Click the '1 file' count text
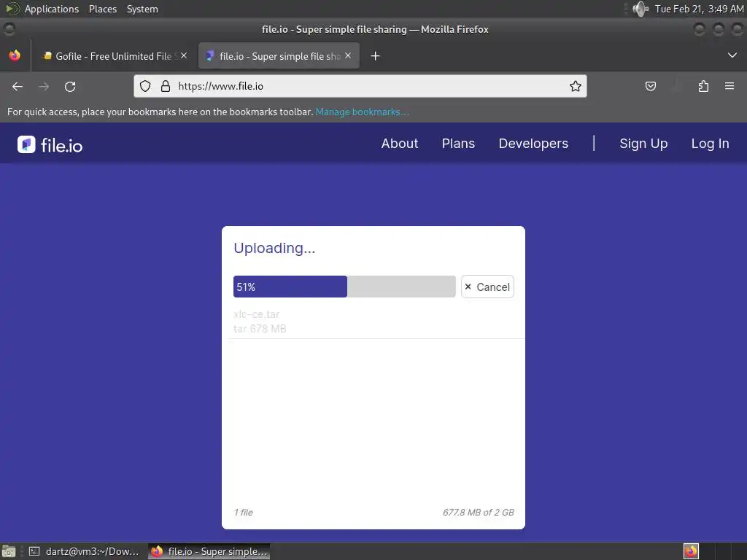The image size is (747, 560). [x=244, y=513]
